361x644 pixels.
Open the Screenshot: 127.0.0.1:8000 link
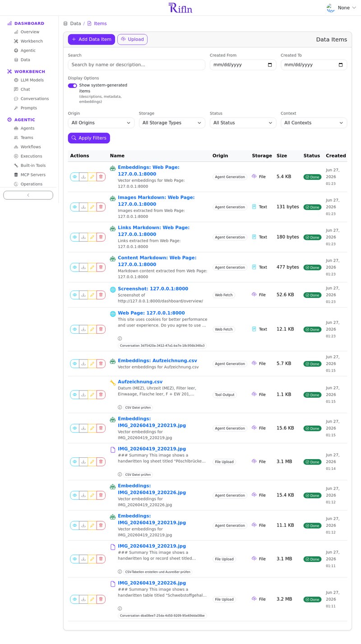click(x=153, y=289)
